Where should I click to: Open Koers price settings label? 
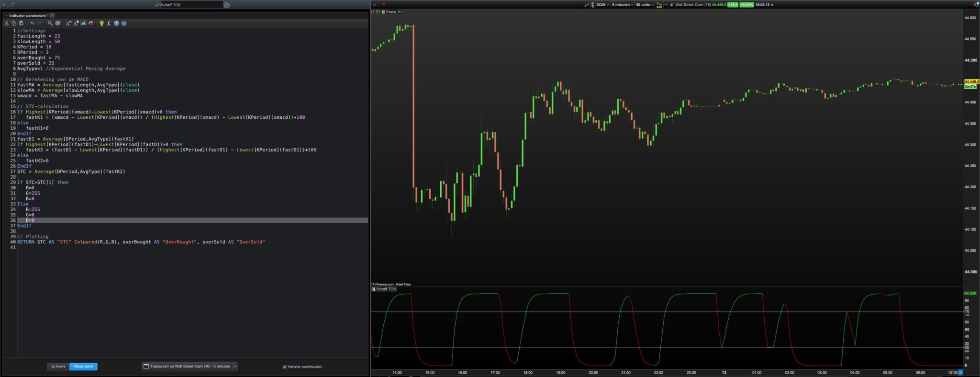coord(391,12)
